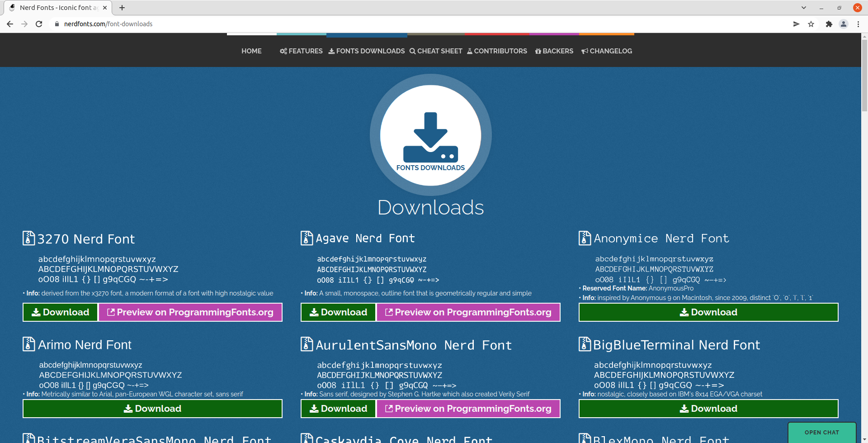The height and width of the screenshot is (443, 868).
Task: Click the AurulentSansMono Nerd Font heading
Action: [414, 345]
